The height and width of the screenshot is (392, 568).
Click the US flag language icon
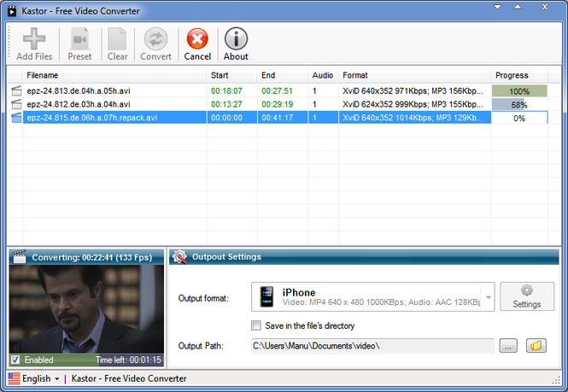[x=14, y=378]
